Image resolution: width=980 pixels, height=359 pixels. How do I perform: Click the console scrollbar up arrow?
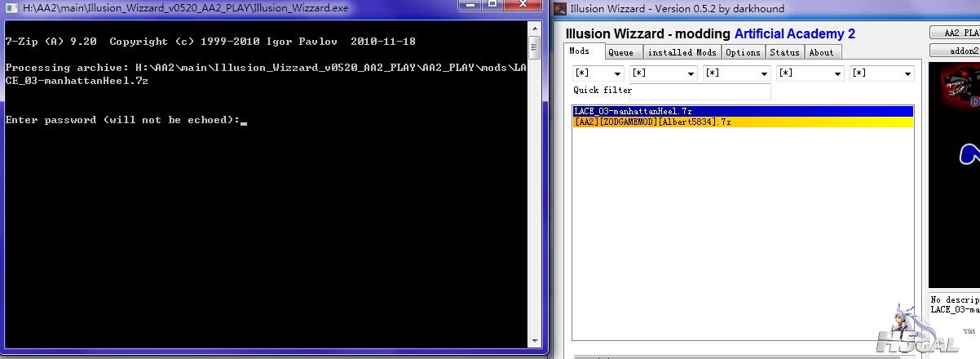tap(534, 27)
